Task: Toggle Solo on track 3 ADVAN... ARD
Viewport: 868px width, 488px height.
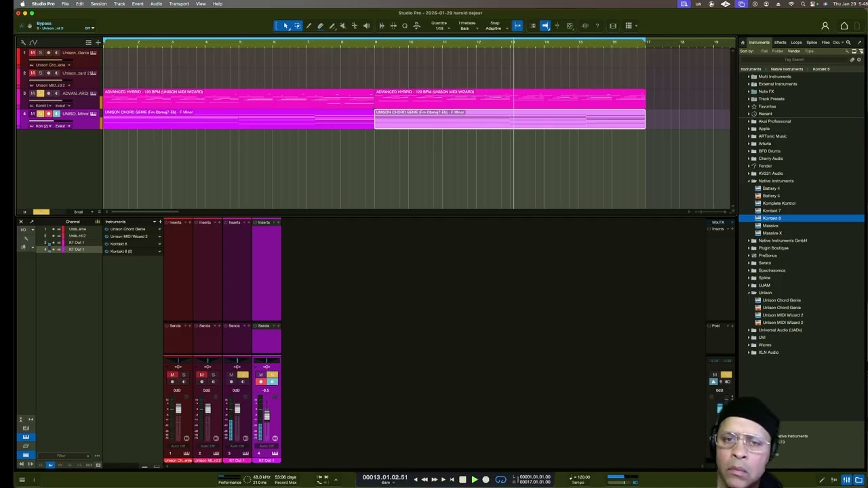Action: click(x=40, y=94)
